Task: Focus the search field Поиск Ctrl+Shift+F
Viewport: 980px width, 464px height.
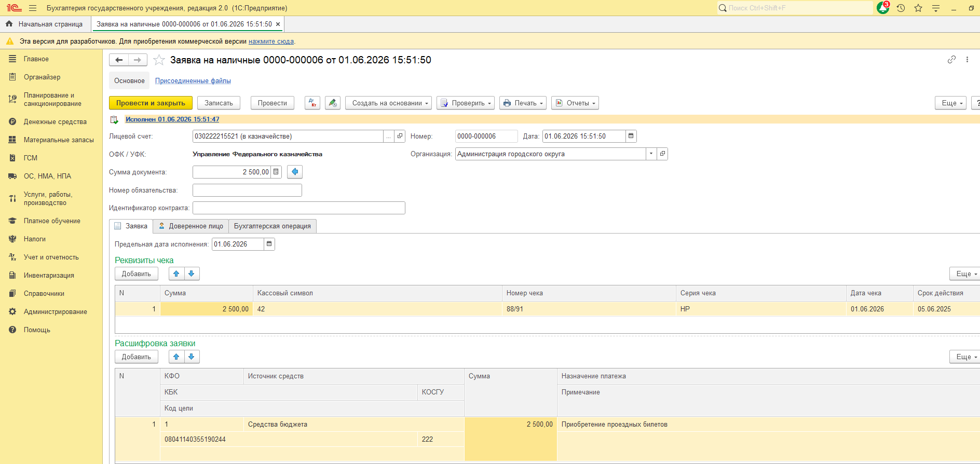Action: click(795, 8)
